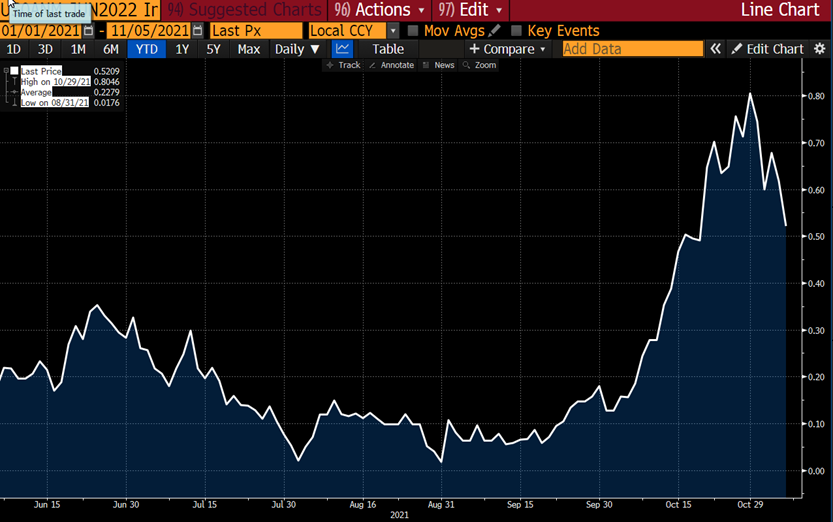Open chart settings gear icon
The height and width of the screenshot is (522, 833).
[x=819, y=48]
